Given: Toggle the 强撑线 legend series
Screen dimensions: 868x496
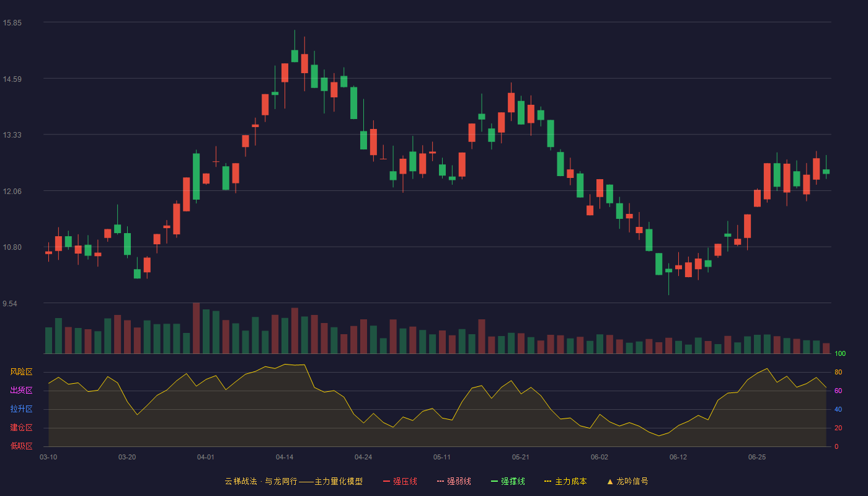Looking at the screenshot, I should coord(508,481).
